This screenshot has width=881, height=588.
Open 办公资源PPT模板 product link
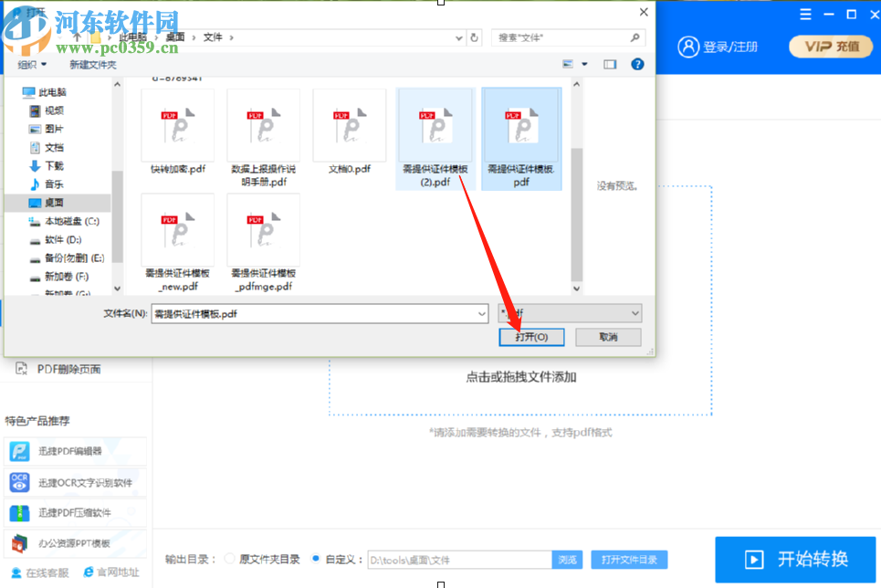(x=75, y=543)
